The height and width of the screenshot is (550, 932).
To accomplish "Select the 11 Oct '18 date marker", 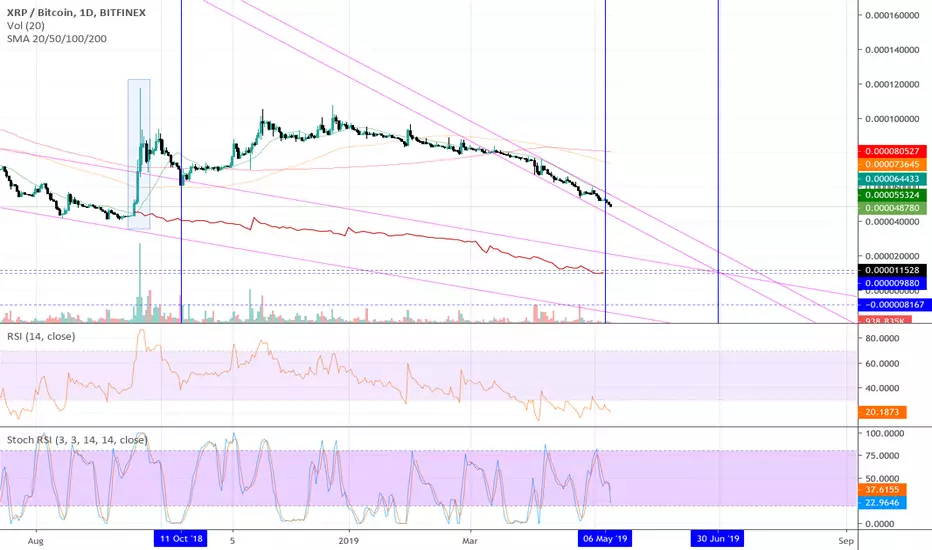I will (x=181, y=539).
